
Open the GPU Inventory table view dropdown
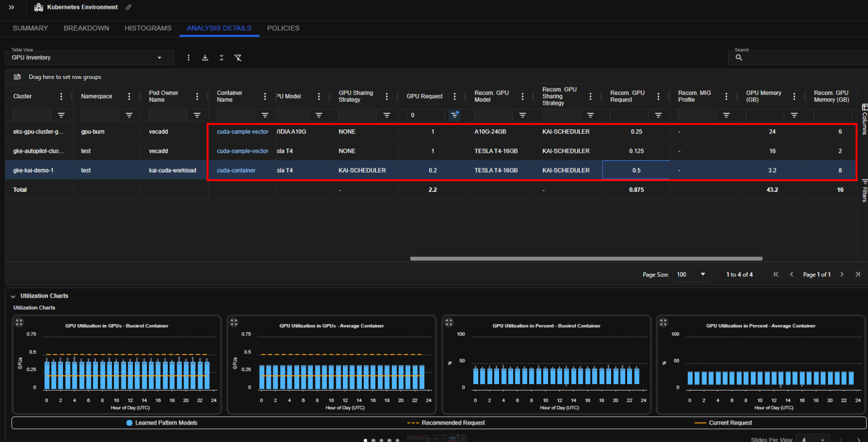90,57
